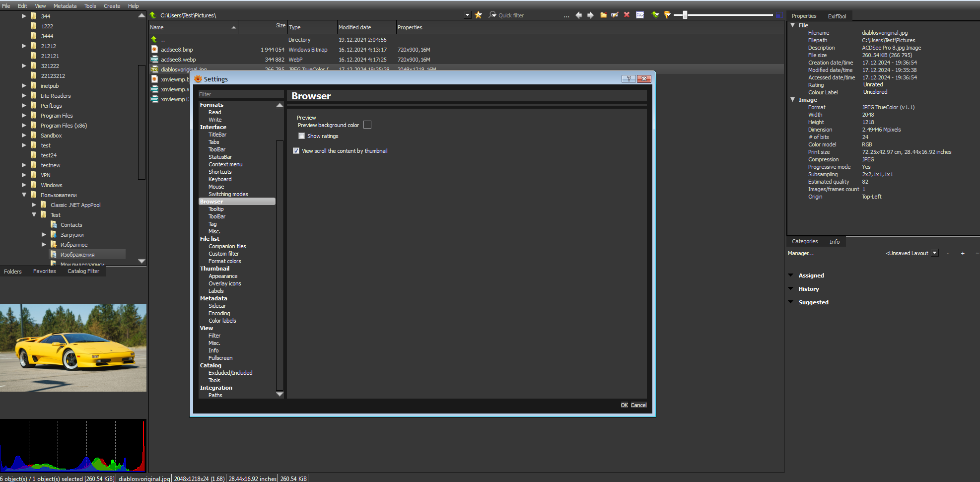The height and width of the screenshot is (482, 980).
Task: Click Cancel in the Settings dialog
Action: [x=638, y=405]
